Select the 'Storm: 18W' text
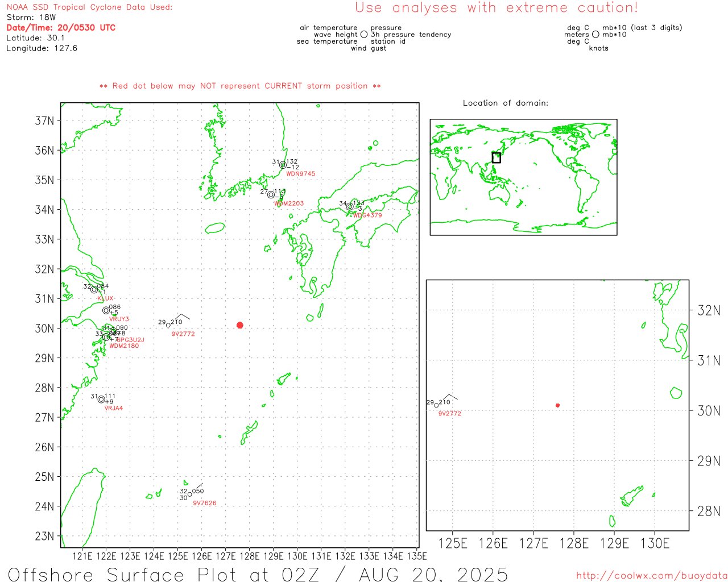 [31, 18]
